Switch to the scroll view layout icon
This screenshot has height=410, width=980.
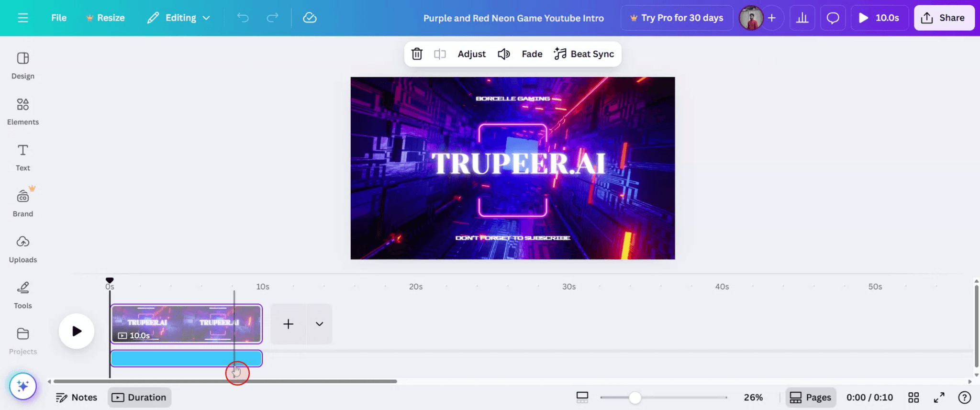coord(582,398)
